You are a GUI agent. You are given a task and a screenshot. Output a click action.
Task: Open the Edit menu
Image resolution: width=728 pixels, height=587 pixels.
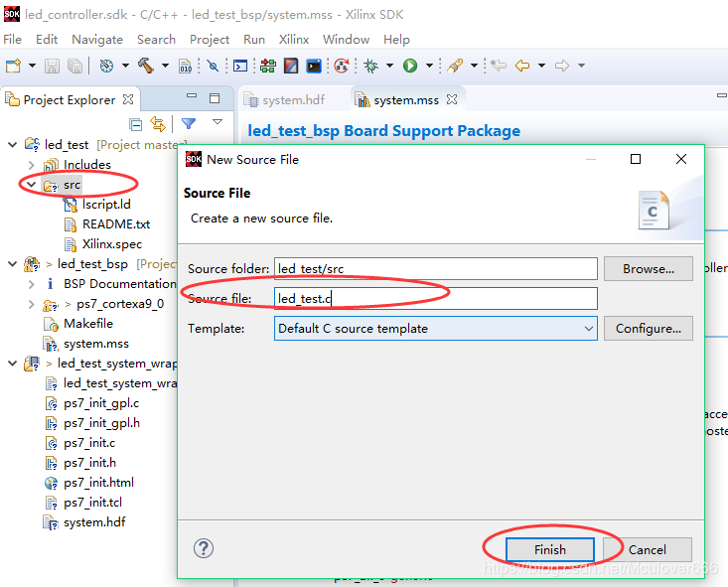click(x=47, y=40)
